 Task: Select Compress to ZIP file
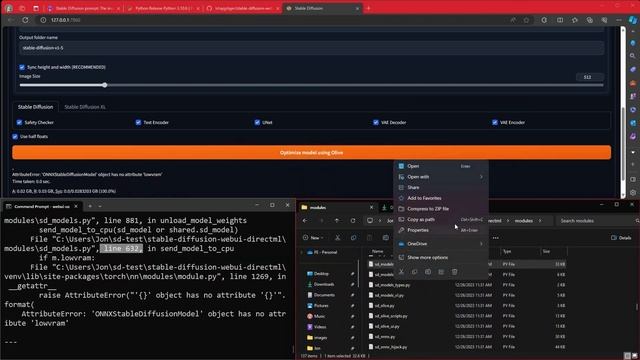click(x=441, y=209)
